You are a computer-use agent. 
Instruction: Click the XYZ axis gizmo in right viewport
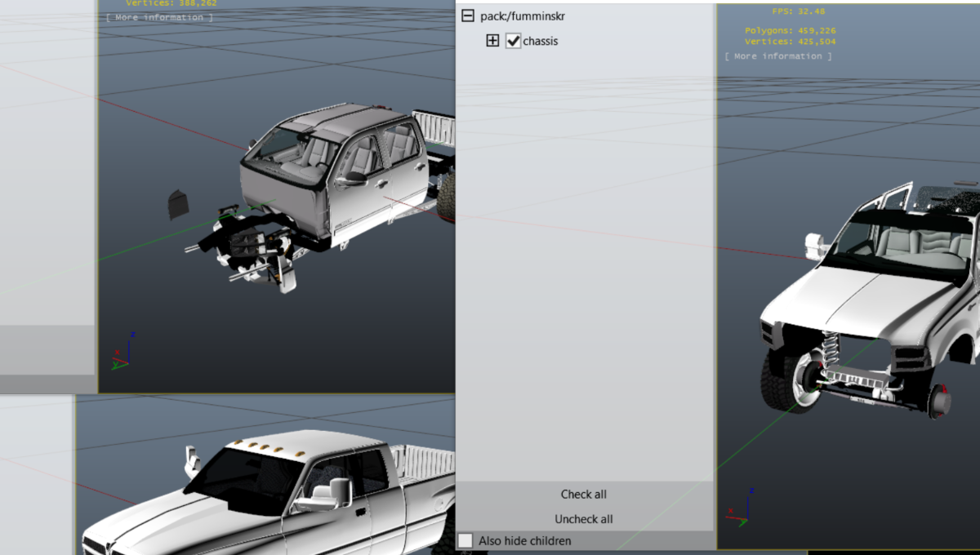(739, 506)
